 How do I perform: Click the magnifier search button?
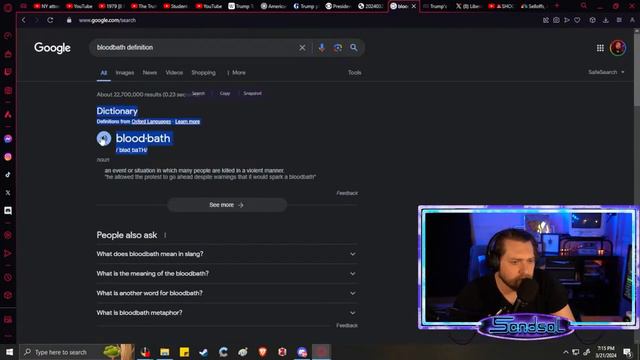[x=353, y=48]
